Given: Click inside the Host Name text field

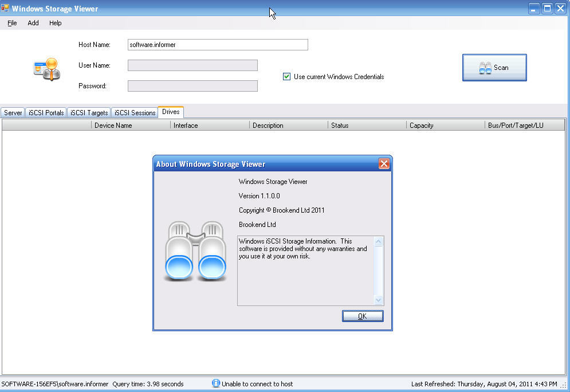Looking at the screenshot, I should coord(218,45).
